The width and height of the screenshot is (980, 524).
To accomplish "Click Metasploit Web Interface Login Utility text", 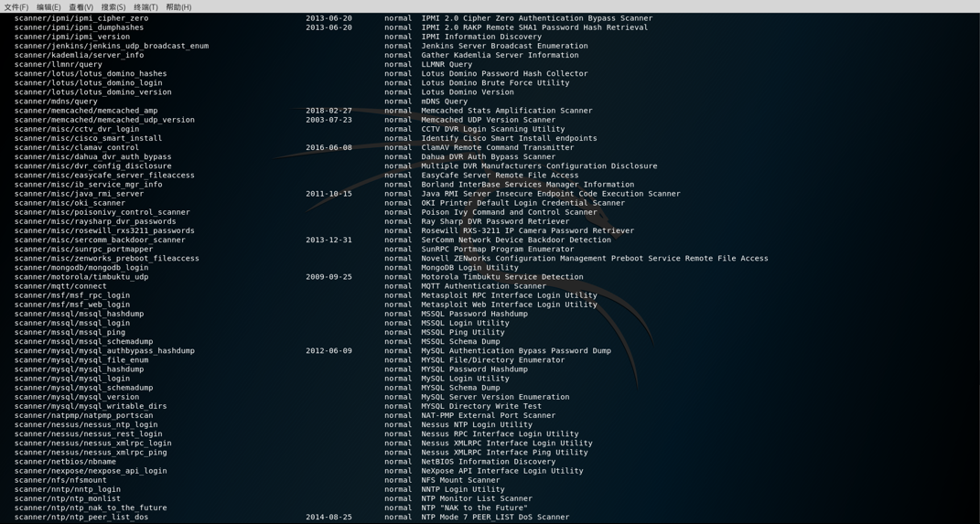I will 510,305.
